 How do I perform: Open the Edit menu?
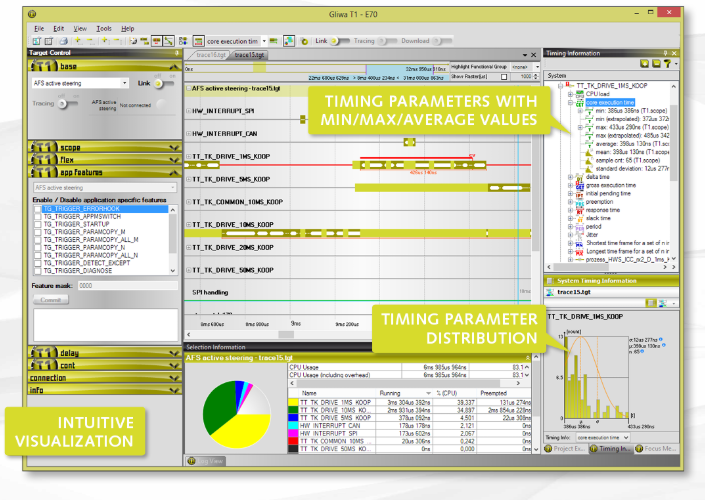coord(58,28)
